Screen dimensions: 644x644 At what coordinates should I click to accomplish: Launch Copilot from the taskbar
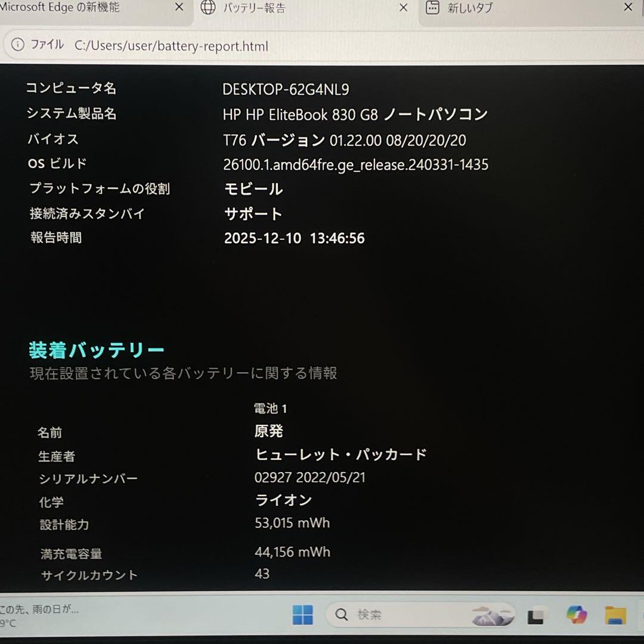(x=577, y=614)
